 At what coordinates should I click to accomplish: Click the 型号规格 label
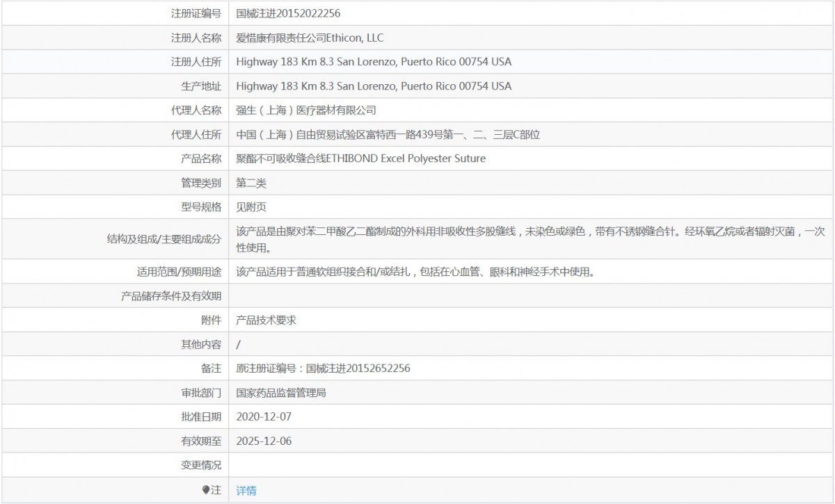pyautogui.click(x=201, y=206)
